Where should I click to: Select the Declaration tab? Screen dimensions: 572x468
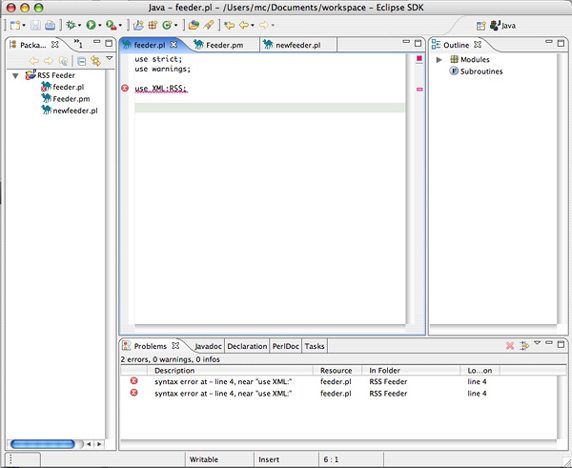point(247,346)
